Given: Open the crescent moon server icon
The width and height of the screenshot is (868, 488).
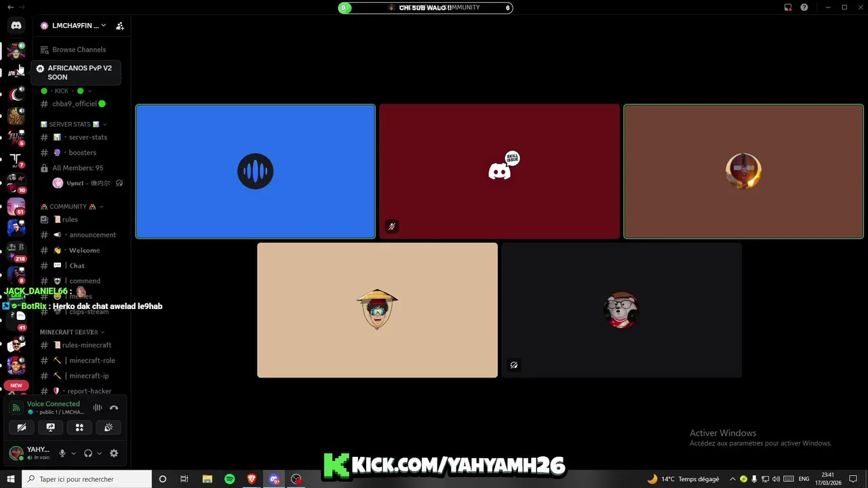Looking at the screenshot, I should coord(16,94).
